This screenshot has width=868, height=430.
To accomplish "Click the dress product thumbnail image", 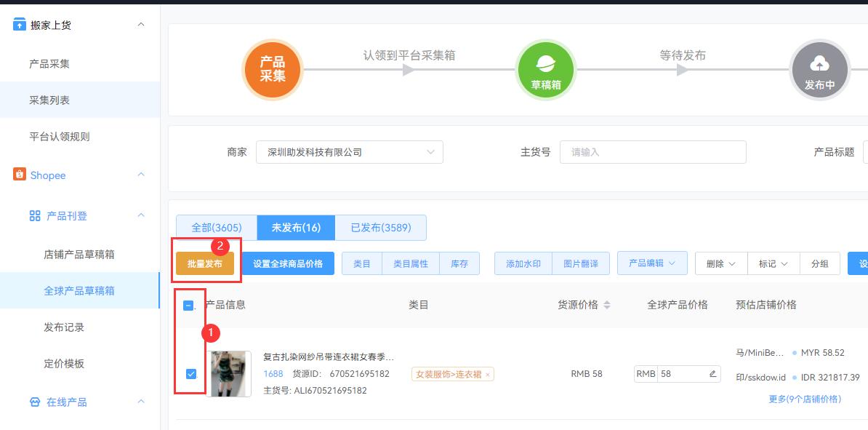I will pyautogui.click(x=229, y=373).
